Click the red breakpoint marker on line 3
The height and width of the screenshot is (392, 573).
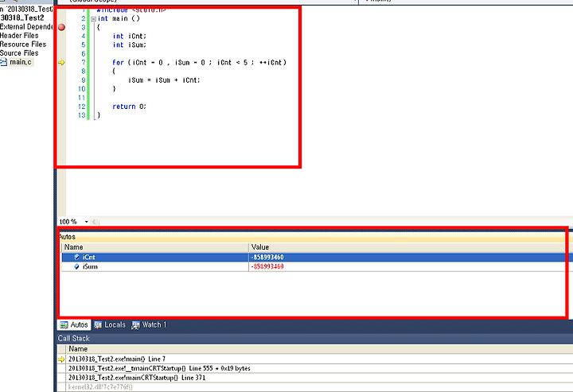click(x=62, y=27)
